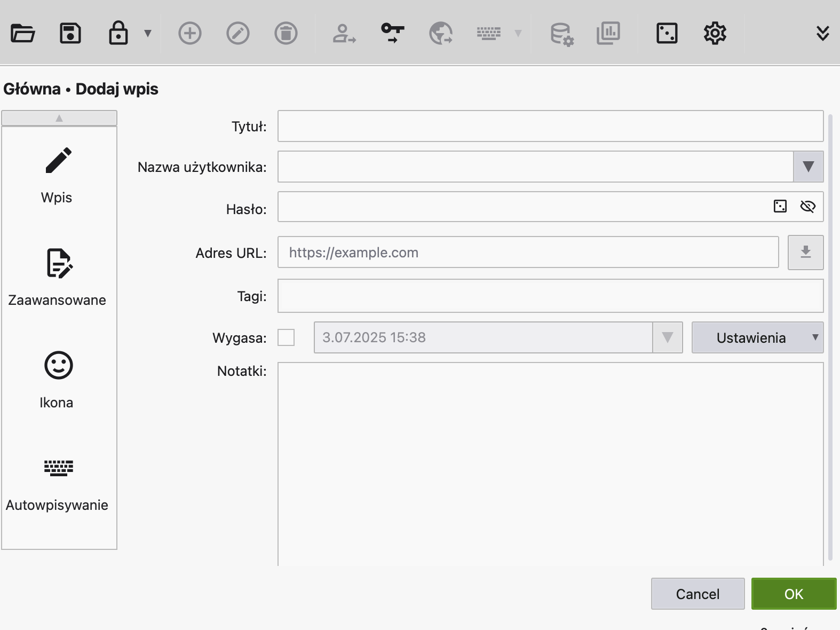Click the Database settings icon
Viewport: 840px width, 630px height.
561,34
